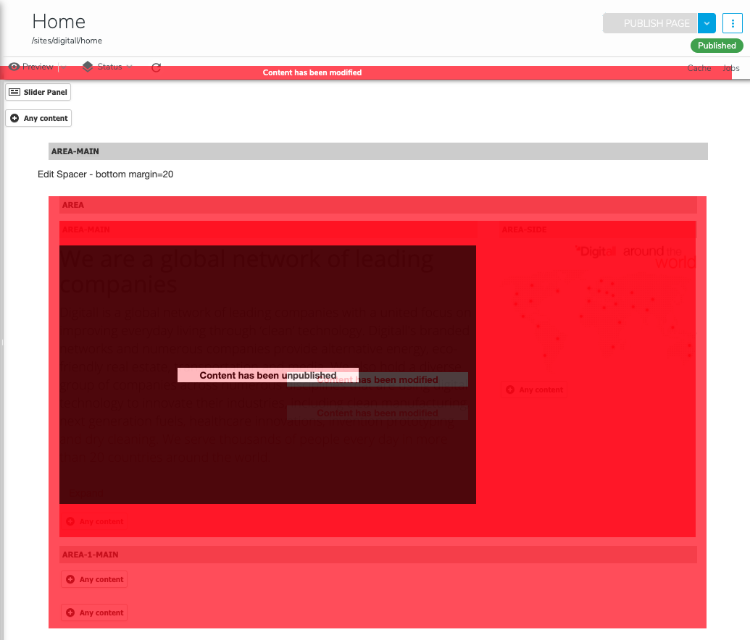Click the /sites/digitall/home path
The image size is (750, 640).
[x=67, y=41]
